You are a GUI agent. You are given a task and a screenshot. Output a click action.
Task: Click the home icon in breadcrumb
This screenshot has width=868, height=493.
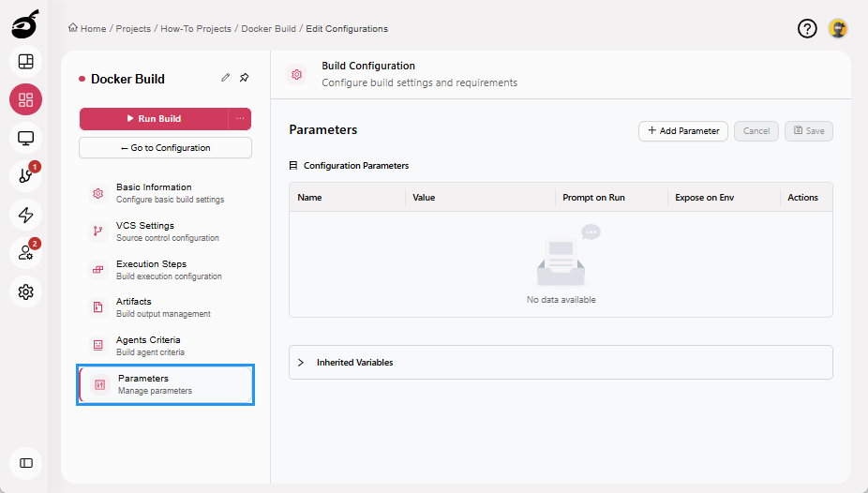pyautogui.click(x=73, y=28)
